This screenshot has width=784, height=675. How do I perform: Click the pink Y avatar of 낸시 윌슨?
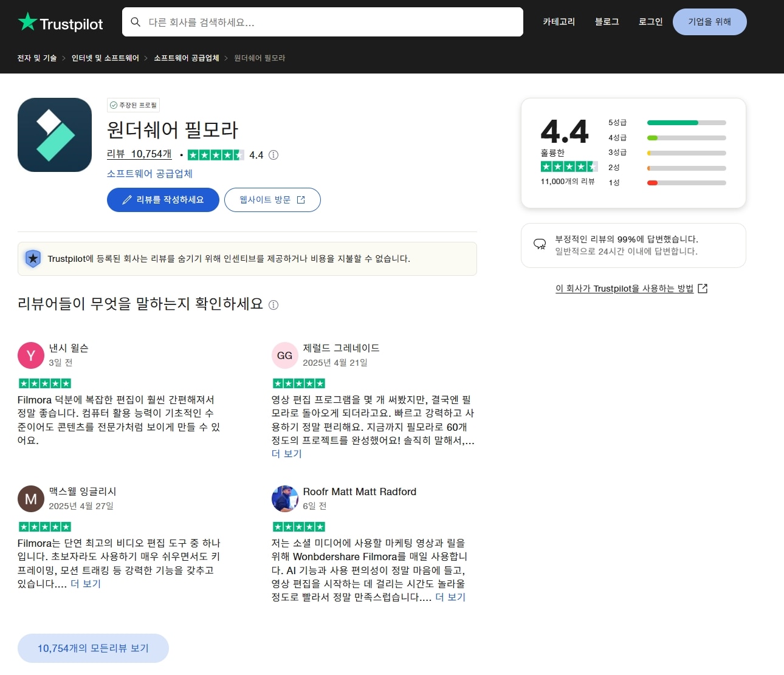pyautogui.click(x=31, y=355)
